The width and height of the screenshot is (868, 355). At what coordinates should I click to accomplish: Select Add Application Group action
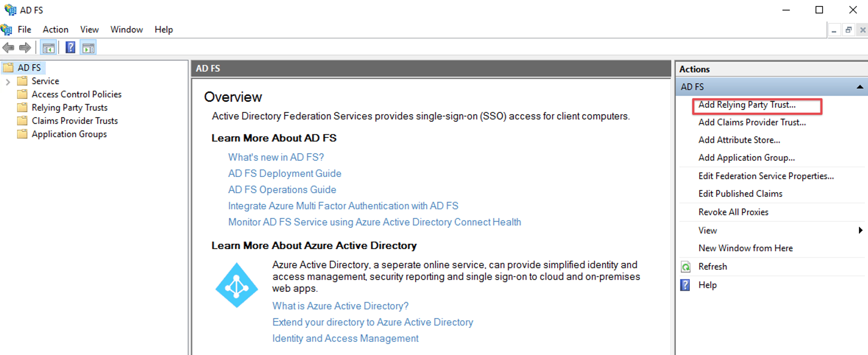(x=747, y=158)
